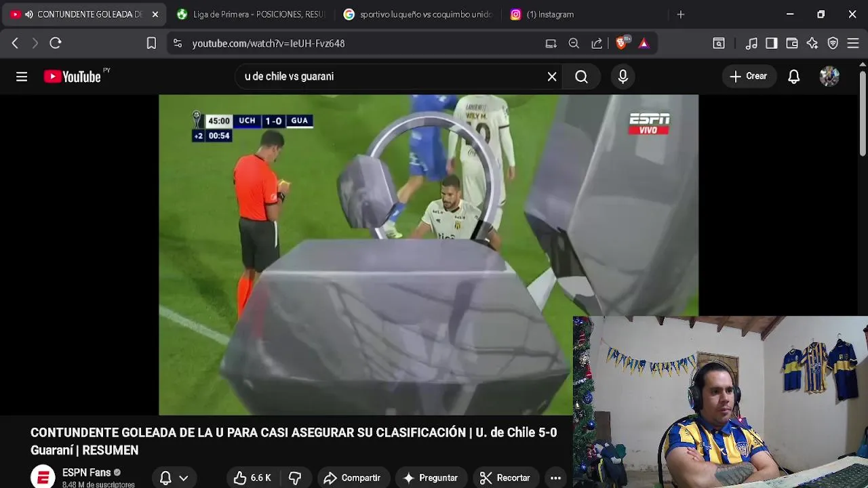
Task: Share this page link
Action: pos(597,43)
